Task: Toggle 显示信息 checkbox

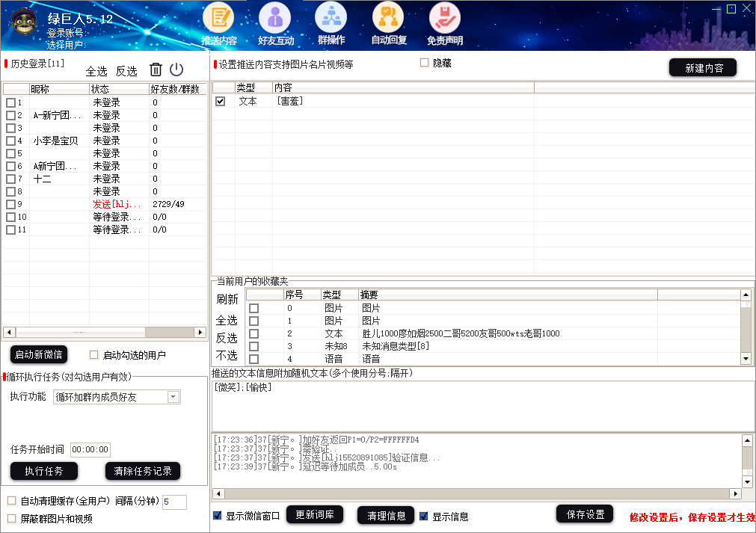Action: pos(424,516)
